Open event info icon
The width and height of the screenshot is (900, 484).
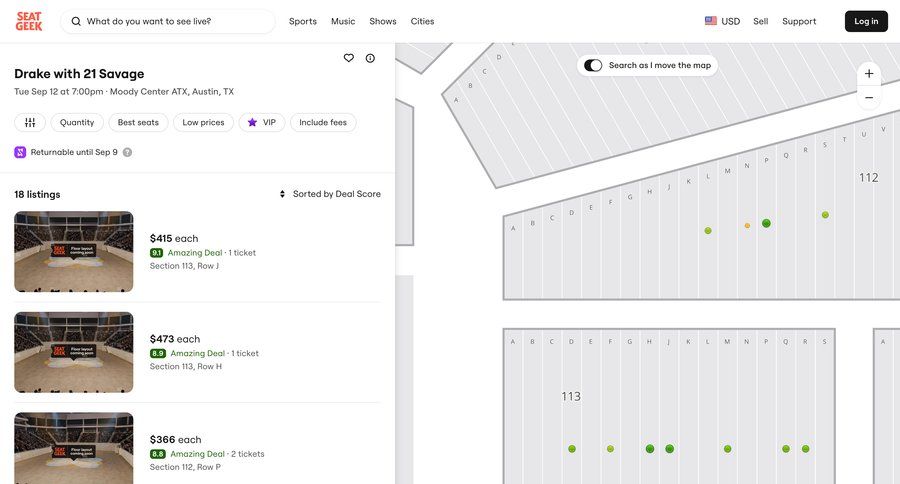coord(370,58)
